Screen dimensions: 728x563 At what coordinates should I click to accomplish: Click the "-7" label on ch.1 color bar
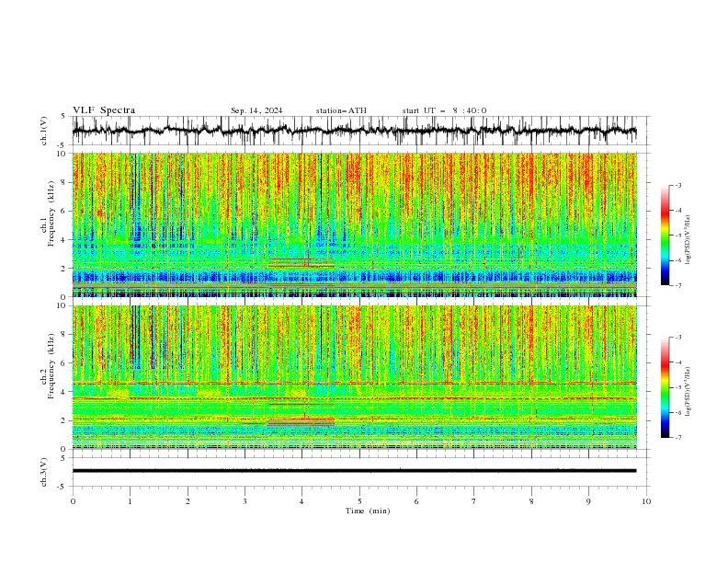coord(678,285)
